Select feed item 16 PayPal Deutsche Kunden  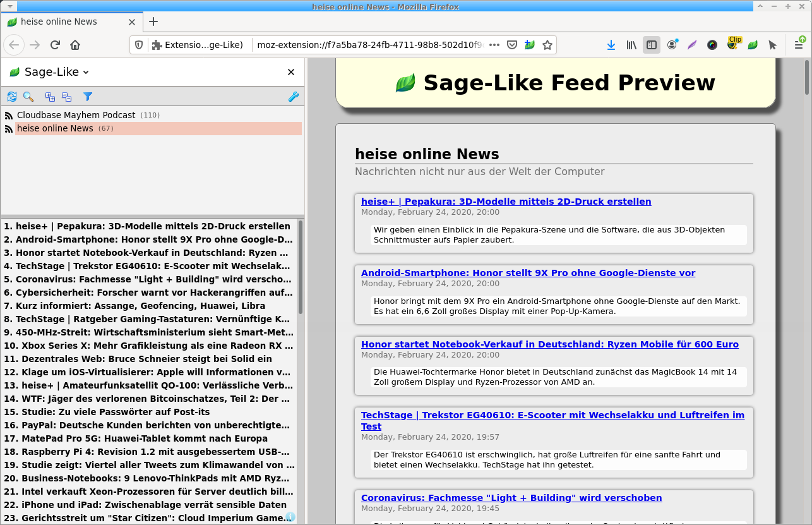pos(149,425)
